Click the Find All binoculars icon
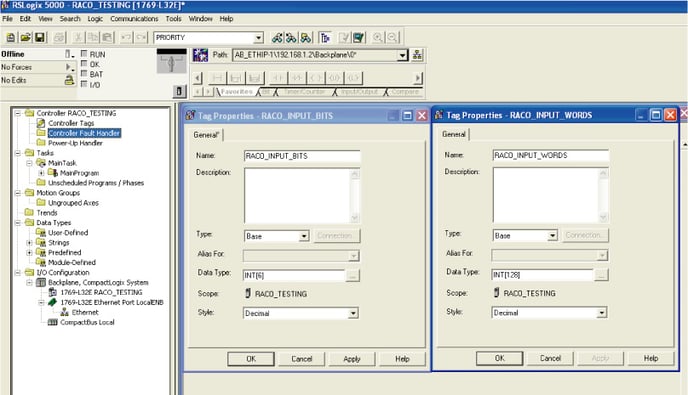688x395 pixels. [306, 38]
